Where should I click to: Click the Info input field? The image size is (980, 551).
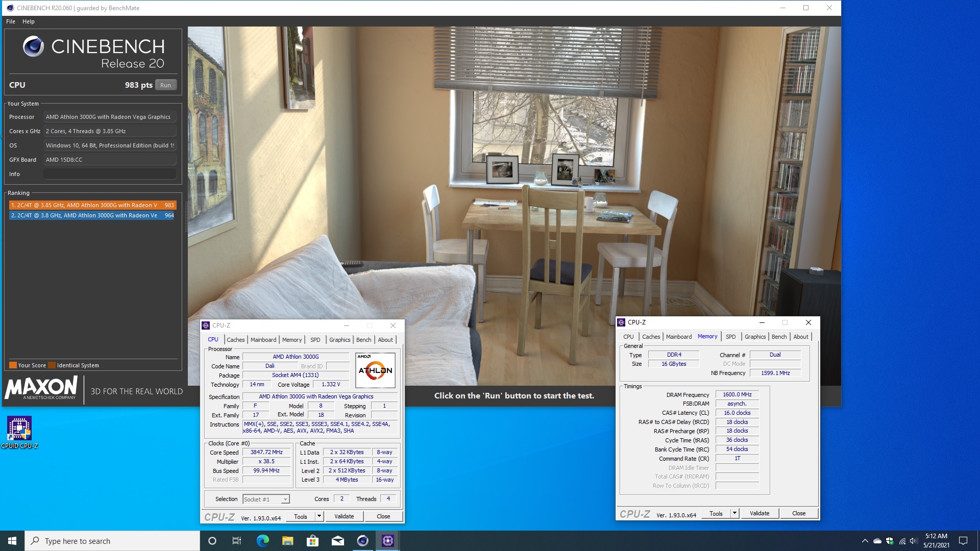[110, 174]
